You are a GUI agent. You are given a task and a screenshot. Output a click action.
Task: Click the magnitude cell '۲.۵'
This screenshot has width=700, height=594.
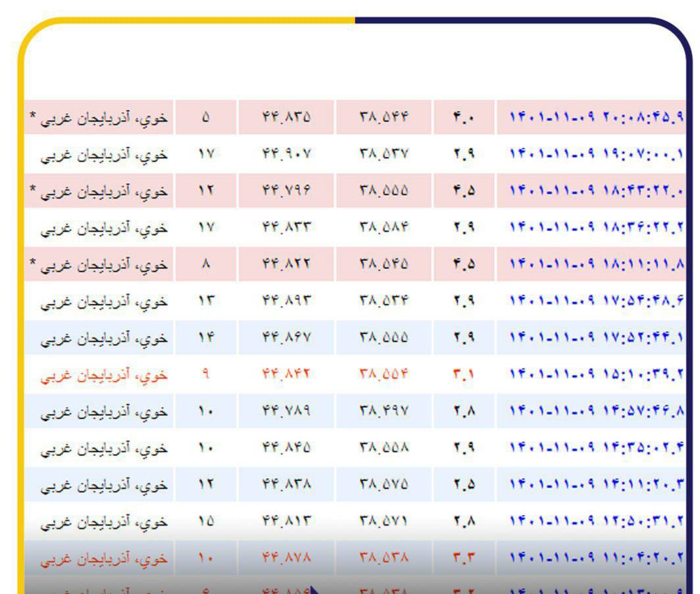[x=464, y=484]
